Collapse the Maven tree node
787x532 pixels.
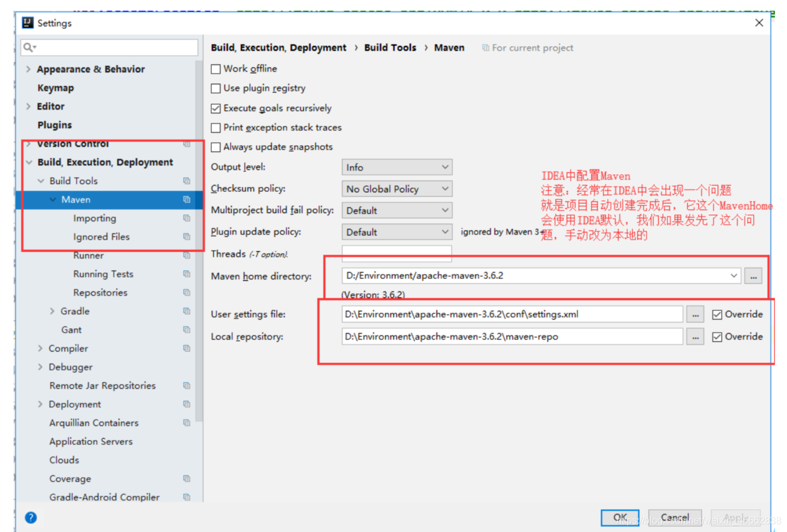click(53, 200)
